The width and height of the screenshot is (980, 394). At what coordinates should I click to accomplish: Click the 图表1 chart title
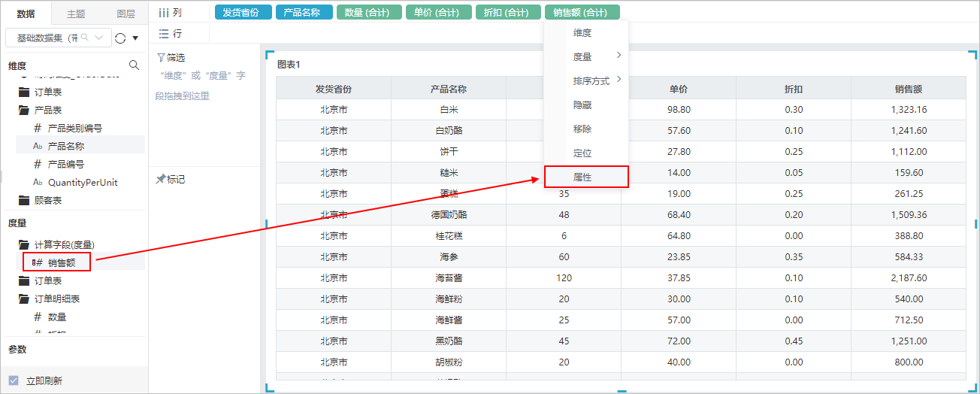[x=289, y=65]
